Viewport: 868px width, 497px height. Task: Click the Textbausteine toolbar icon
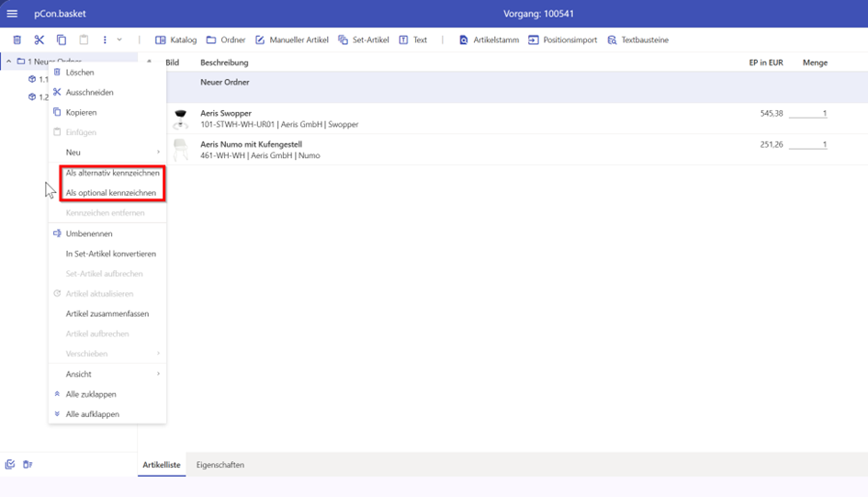(x=637, y=40)
